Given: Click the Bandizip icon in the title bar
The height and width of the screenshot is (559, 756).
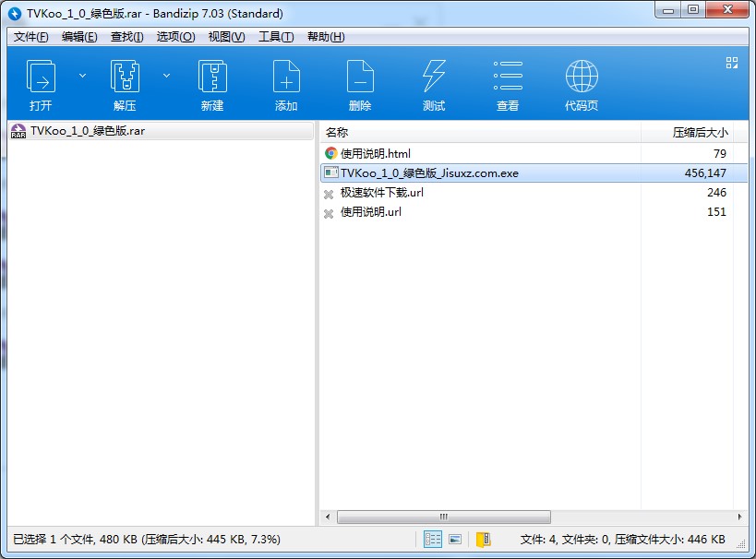Looking at the screenshot, I should pos(15,14).
